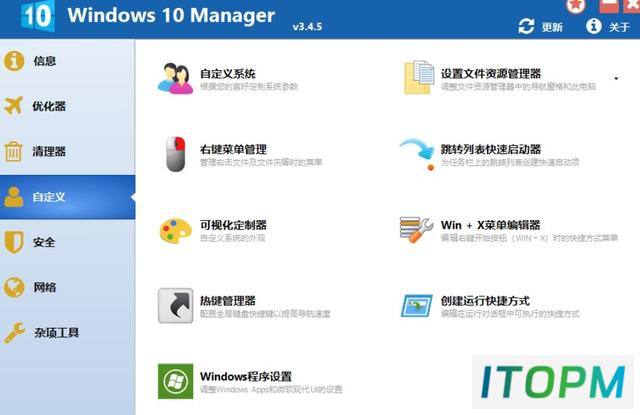The height and width of the screenshot is (415, 640).
Task: Open 跳转列表快速启动器 blue arrow icon
Action: click(417, 154)
